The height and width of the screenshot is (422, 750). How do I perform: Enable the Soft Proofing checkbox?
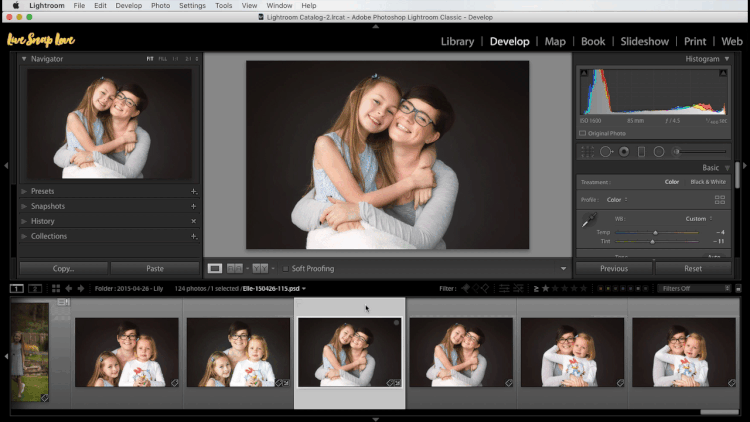click(x=286, y=268)
